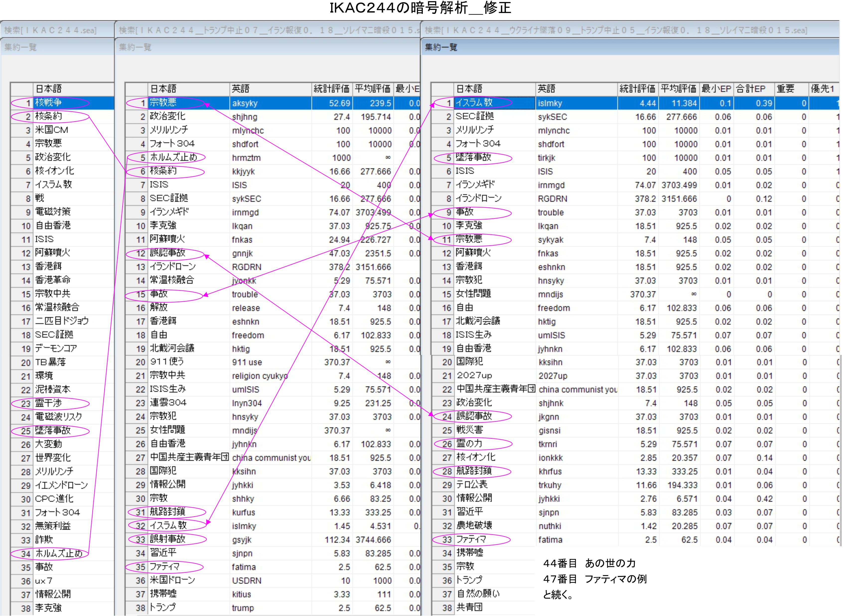Select row 25 墜落事故 in left table
This screenshot has width=862, height=616.
[x=53, y=430]
